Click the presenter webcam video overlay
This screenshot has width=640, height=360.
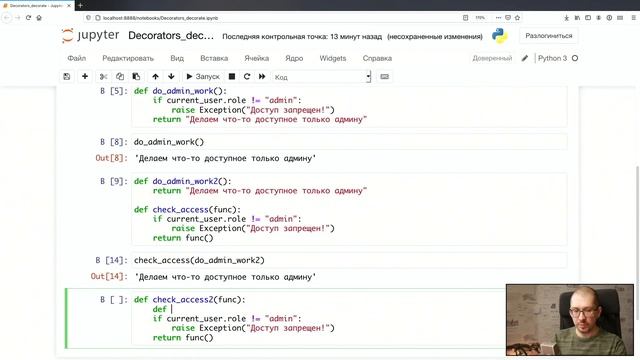pyautogui.click(x=570, y=320)
